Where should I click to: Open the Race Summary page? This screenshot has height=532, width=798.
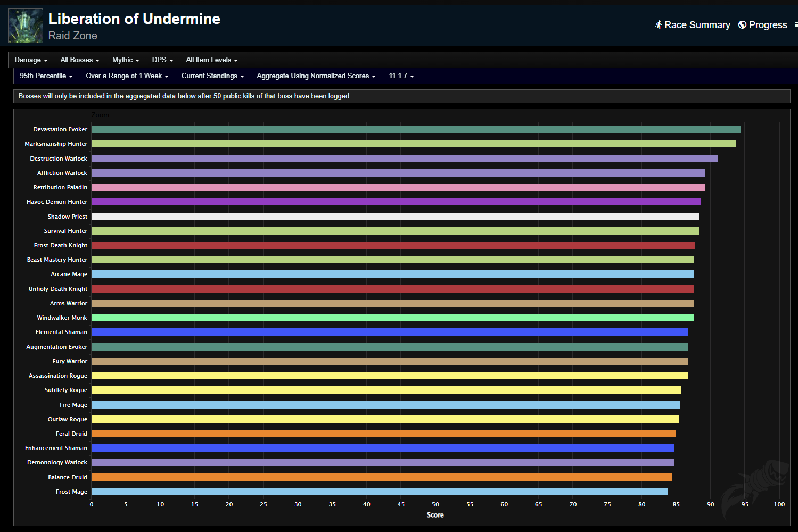(693, 24)
